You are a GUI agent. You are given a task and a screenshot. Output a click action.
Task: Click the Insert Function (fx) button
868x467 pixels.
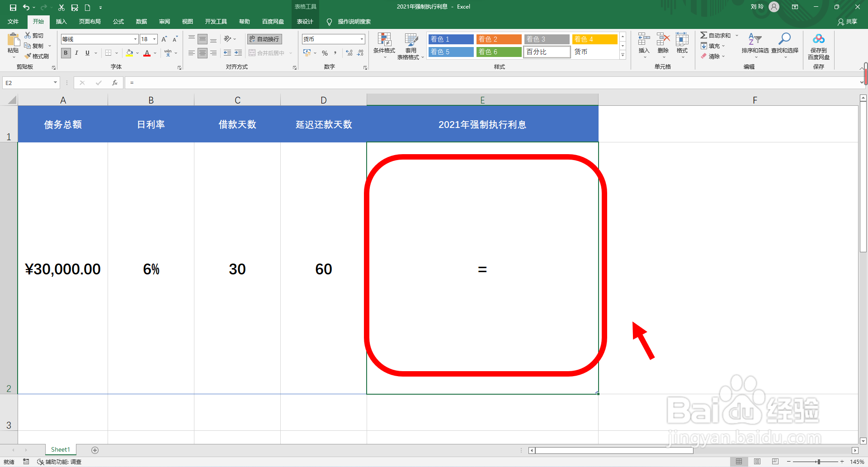click(x=115, y=82)
